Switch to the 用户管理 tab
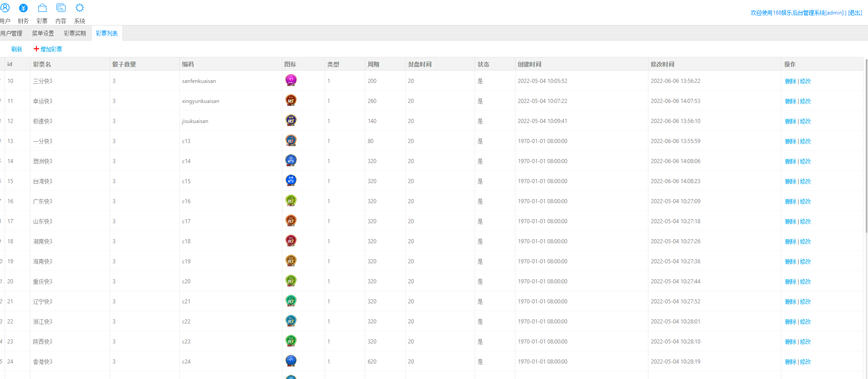Image resolution: width=868 pixels, height=379 pixels. coord(11,33)
